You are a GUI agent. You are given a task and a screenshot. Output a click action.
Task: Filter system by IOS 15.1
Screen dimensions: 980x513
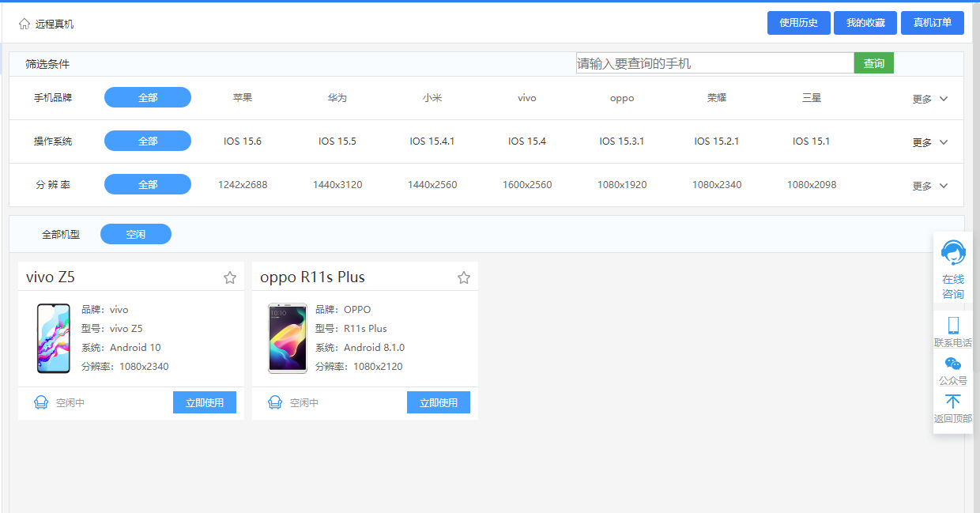coord(812,141)
